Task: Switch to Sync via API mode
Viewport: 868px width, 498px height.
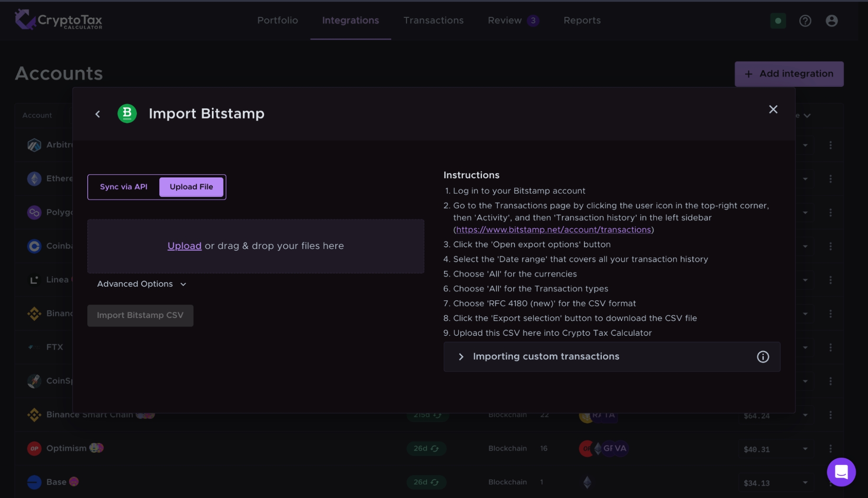Action: 124,187
